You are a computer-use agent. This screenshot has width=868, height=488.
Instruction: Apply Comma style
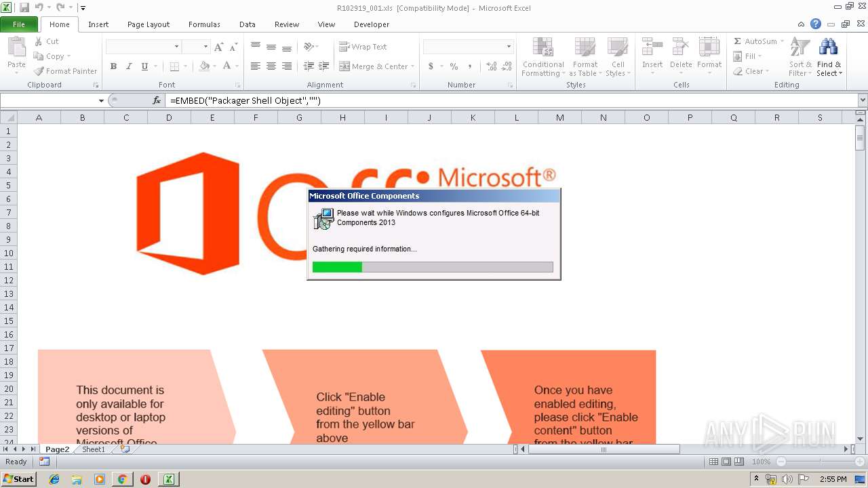click(470, 66)
